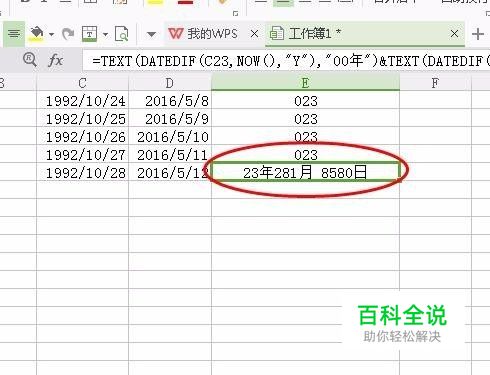This screenshot has height=375, width=490.
Task: Select column F header
Action: [435, 83]
